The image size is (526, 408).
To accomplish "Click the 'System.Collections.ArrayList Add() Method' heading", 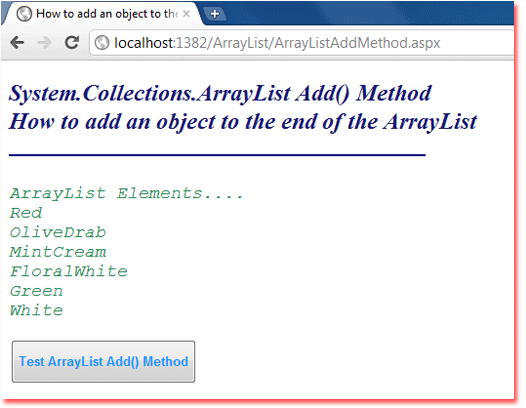I will pos(220,94).
